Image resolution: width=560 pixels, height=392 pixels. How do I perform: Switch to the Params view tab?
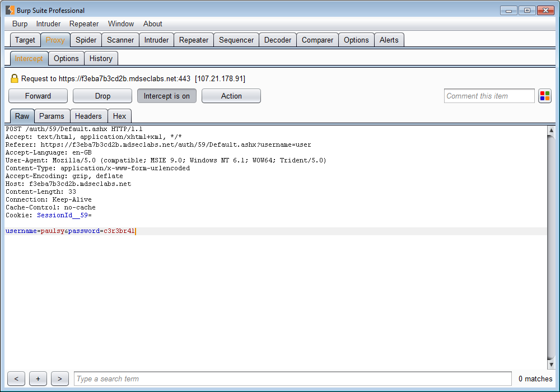click(x=52, y=116)
